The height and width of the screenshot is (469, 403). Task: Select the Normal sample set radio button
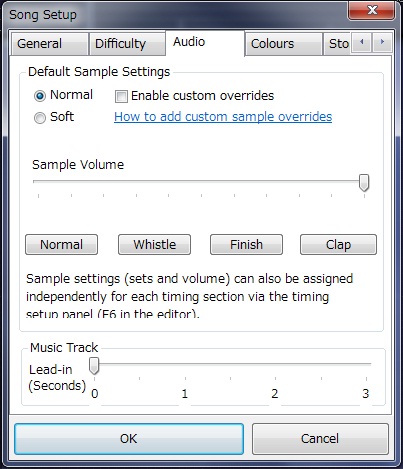(x=40, y=96)
